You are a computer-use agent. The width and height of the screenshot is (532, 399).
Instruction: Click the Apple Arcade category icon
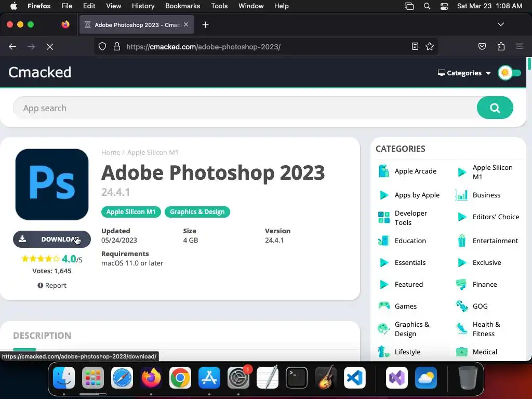tap(384, 171)
